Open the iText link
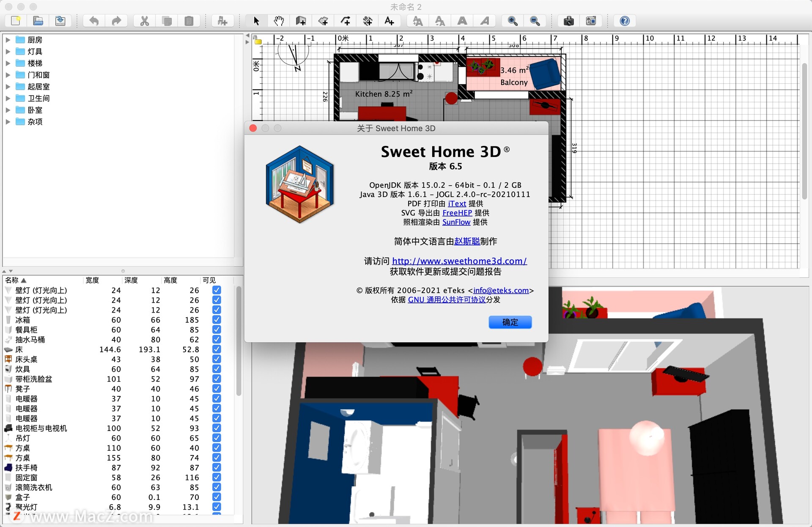 tap(457, 203)
